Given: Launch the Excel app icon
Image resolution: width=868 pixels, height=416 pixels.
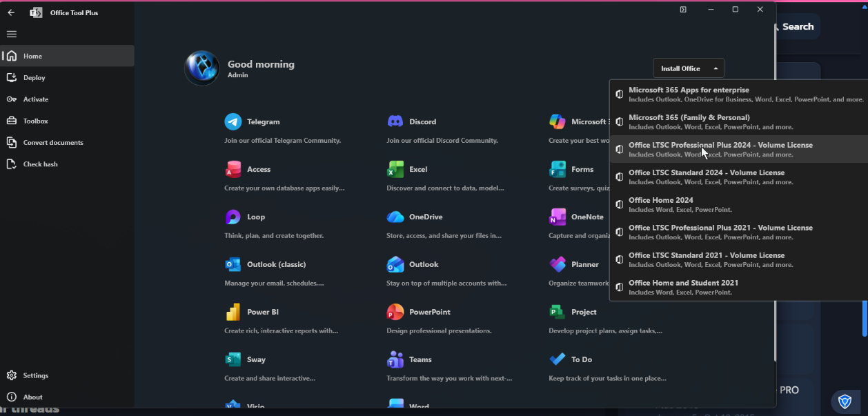Looking at the screenshot, I should point(395,169).
